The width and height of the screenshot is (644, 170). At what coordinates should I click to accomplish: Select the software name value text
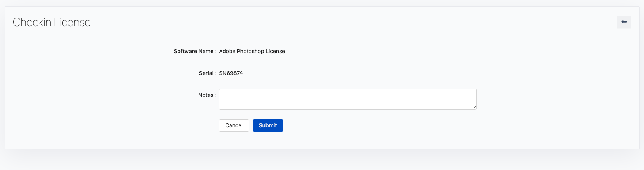[x=252, y=51]
